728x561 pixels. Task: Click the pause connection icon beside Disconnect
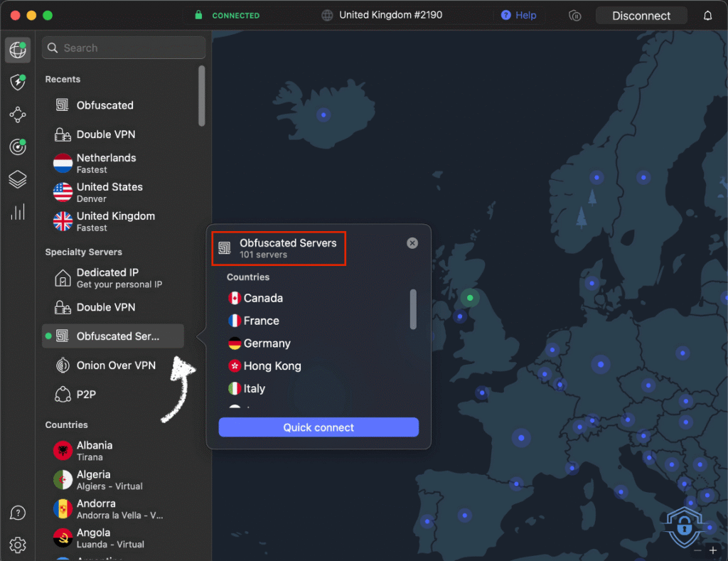[x=574, y=16]
